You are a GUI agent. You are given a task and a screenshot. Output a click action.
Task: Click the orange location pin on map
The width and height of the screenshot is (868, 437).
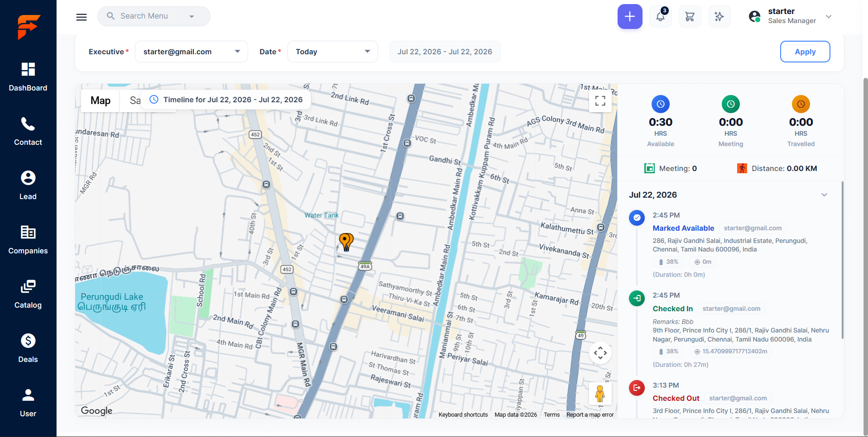(x=346, y=242)
